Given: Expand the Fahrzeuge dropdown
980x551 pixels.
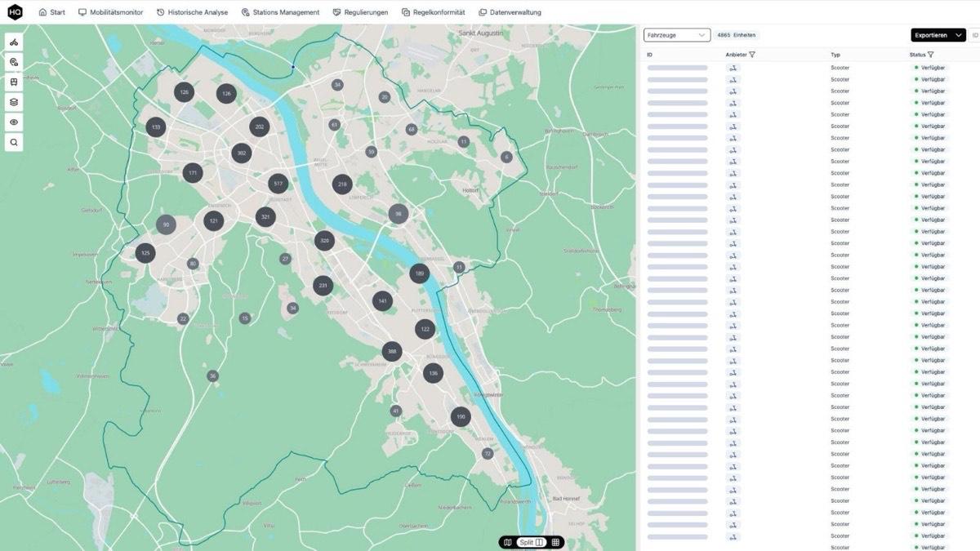Looking at the screenshot, I should 677,35.
